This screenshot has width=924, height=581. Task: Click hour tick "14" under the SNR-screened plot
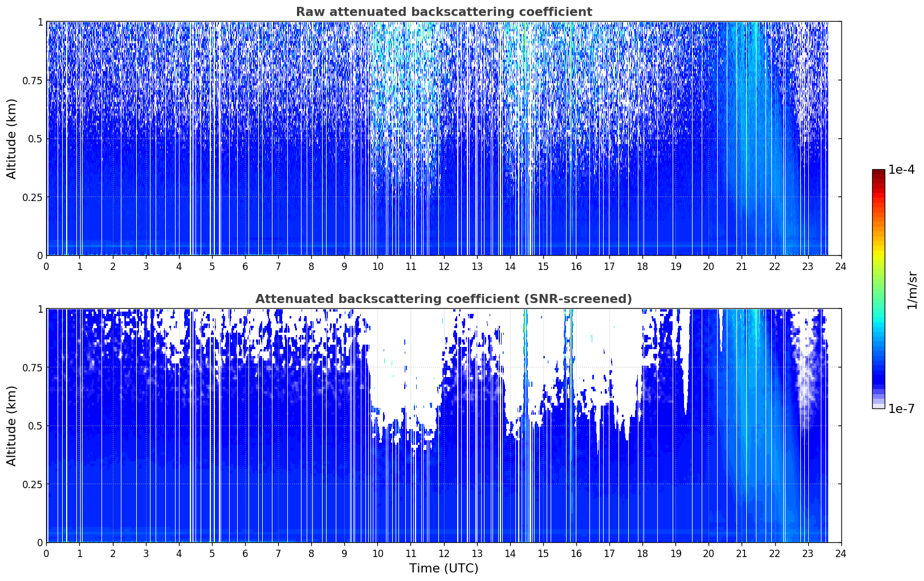(510, 553)
